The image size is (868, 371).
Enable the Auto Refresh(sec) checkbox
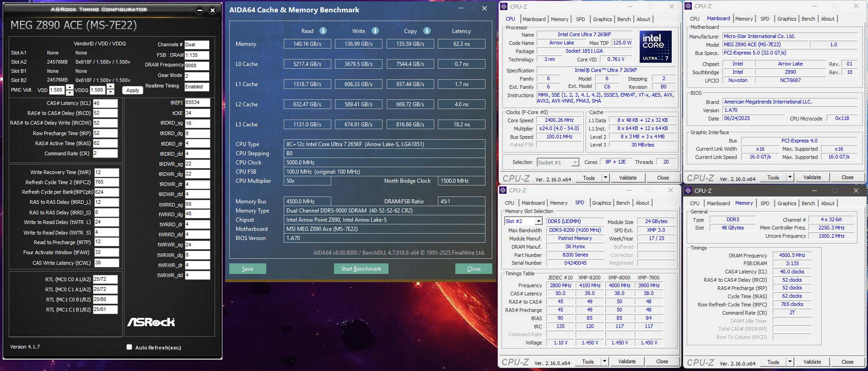click(129, 347)
